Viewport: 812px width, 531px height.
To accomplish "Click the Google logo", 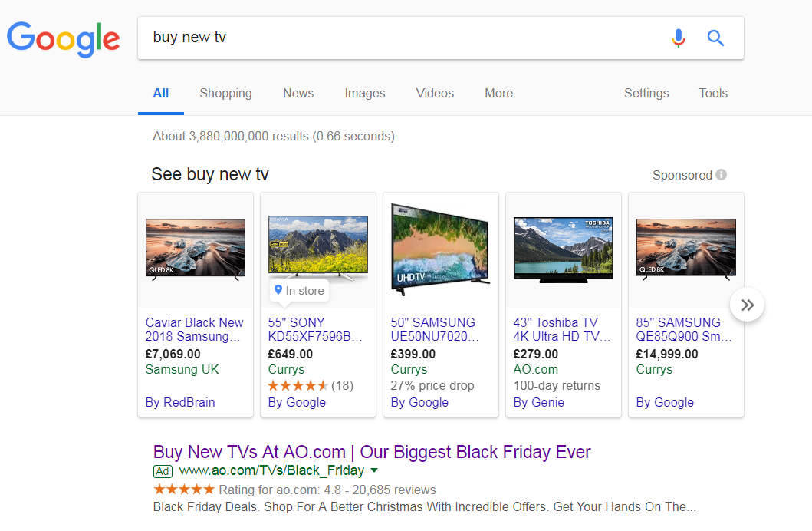I will [x=63, y=39].
